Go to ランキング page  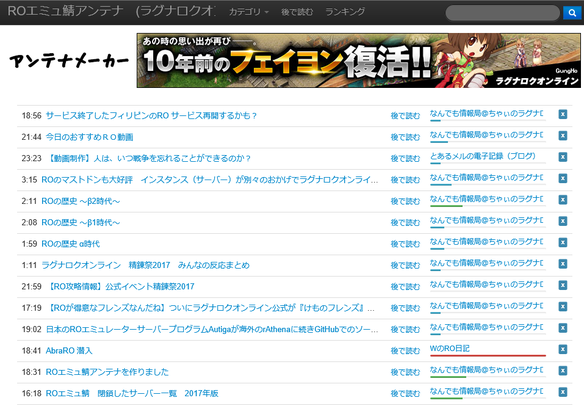(345, 12)
